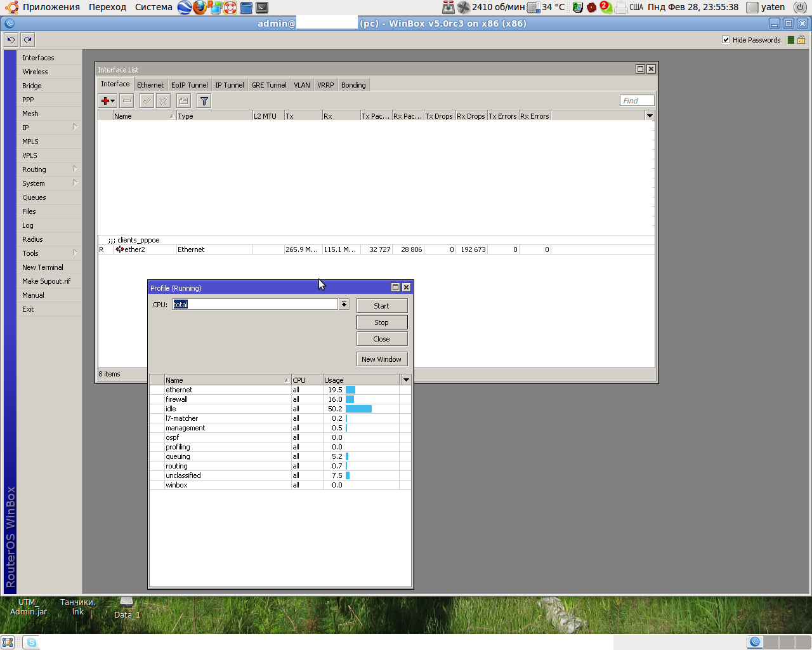Click the comment icon in Interface List toolbar
Image resolution: width=812 pixels, height=650 pixels.
pyautogui.click(x=183, y=101)
